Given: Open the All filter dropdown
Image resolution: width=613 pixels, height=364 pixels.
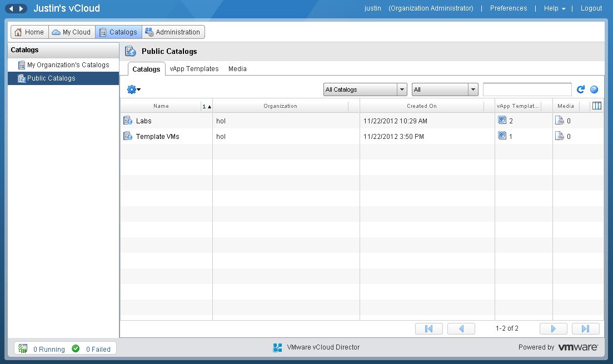Looking at the screenshot, I should [x=445, y=89].
